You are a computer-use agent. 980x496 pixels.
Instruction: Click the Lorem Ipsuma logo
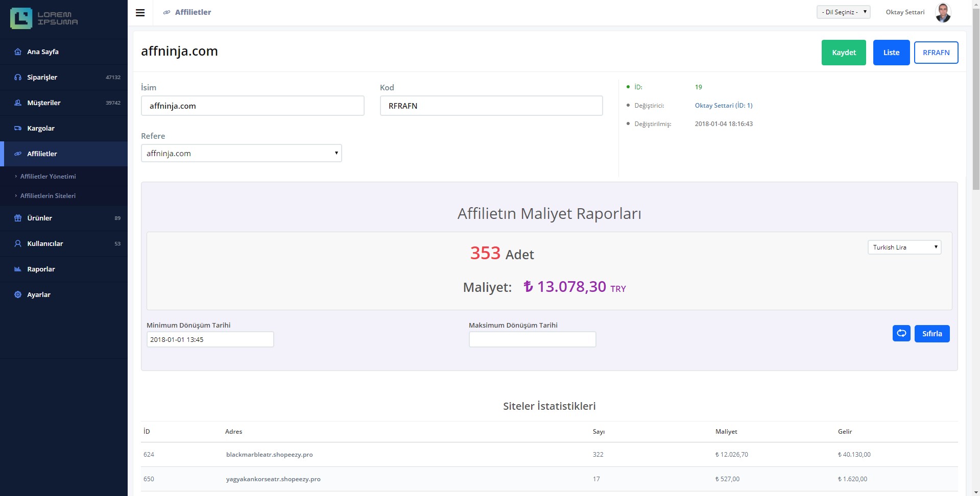(44, 18)
